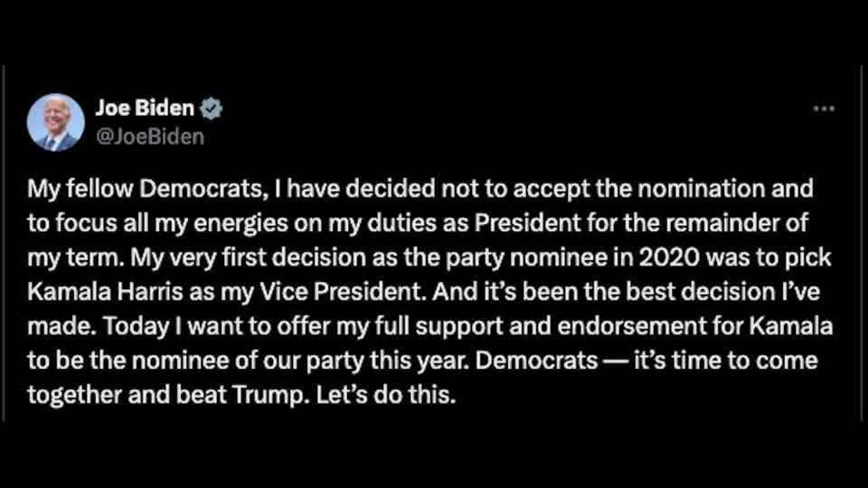Viewport: 868px width, 488px height.
Task: Open the tweet's three-dot more options menu
Action: (x=823, y=109)
